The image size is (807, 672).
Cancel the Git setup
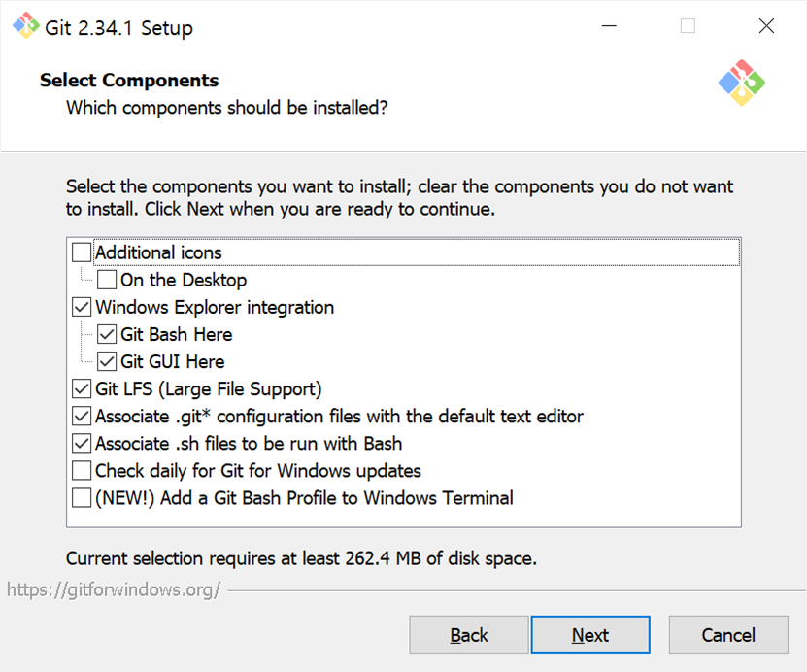coord(728,635)
